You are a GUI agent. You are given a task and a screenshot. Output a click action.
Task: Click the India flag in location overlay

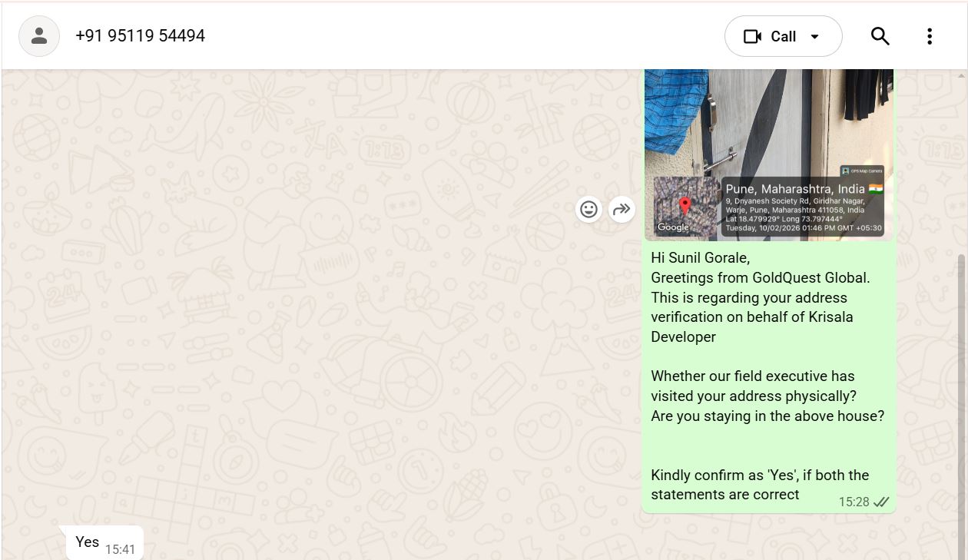pos(875,188)
